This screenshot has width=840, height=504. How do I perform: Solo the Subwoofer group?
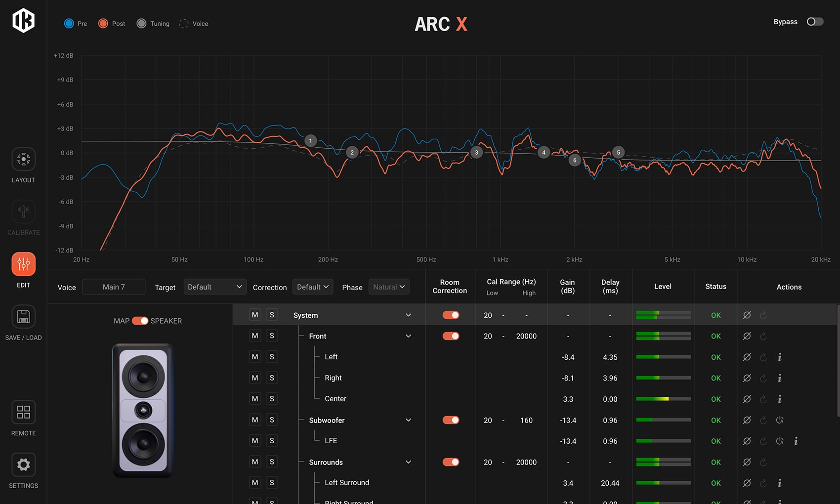(272, 420)
